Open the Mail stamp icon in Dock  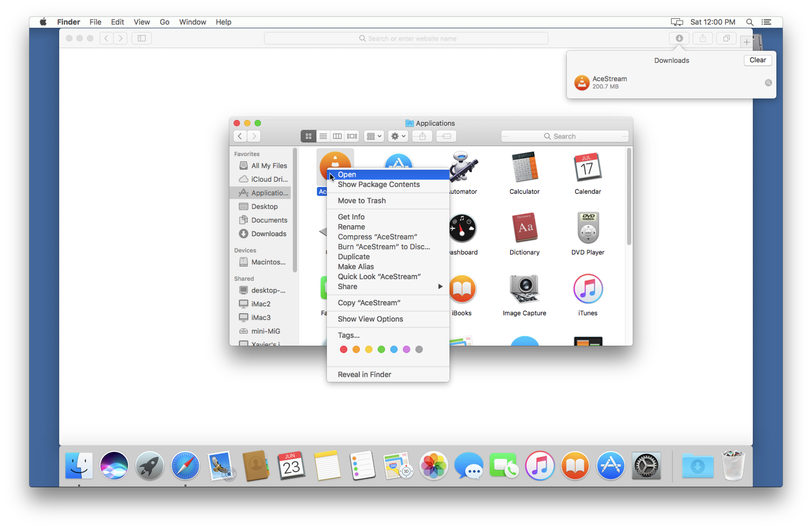coord(221,466)
